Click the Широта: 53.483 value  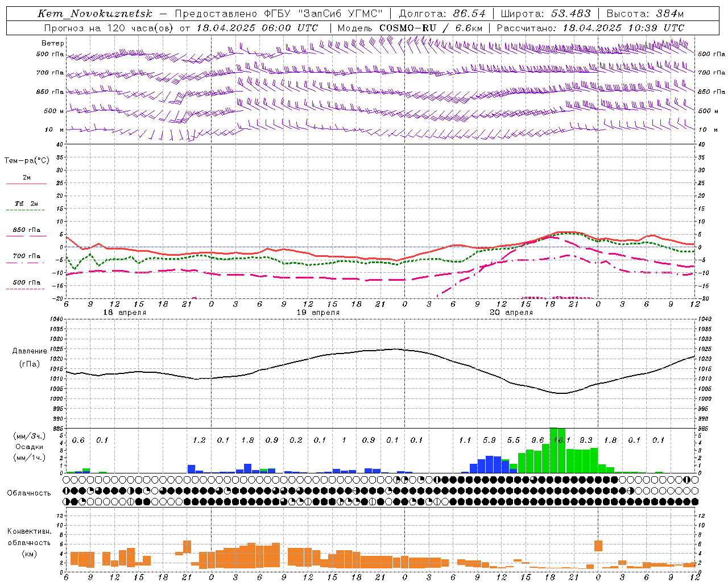coord(547,14)
